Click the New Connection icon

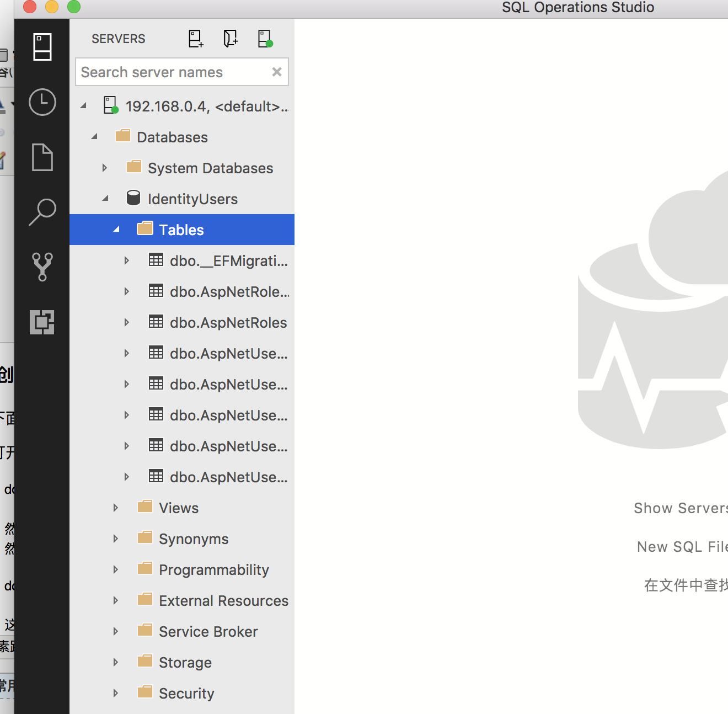coord(196,39)
